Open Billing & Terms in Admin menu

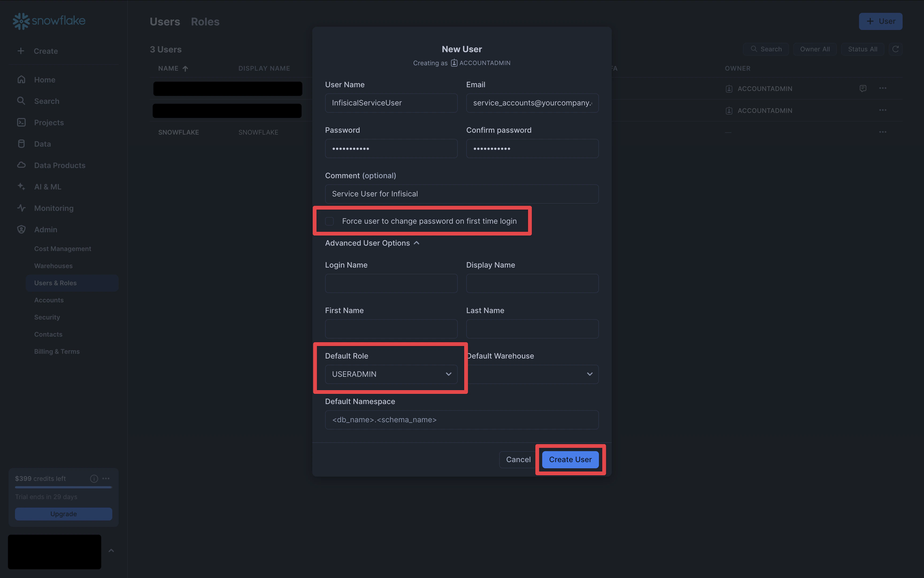pos(57,352)
